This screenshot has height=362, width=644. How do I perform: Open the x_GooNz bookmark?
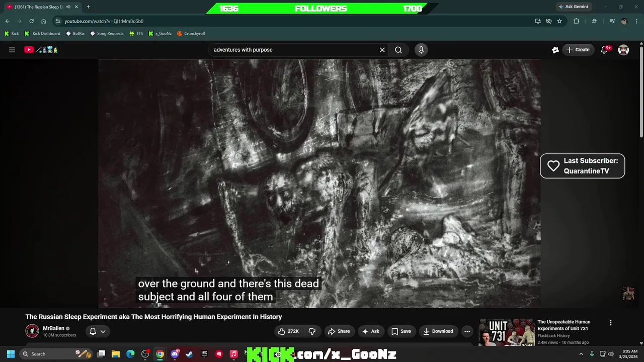(x=160, y=34)
